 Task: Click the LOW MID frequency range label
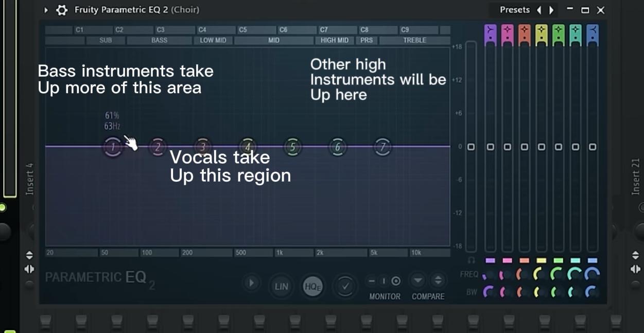tap(213, 40)
